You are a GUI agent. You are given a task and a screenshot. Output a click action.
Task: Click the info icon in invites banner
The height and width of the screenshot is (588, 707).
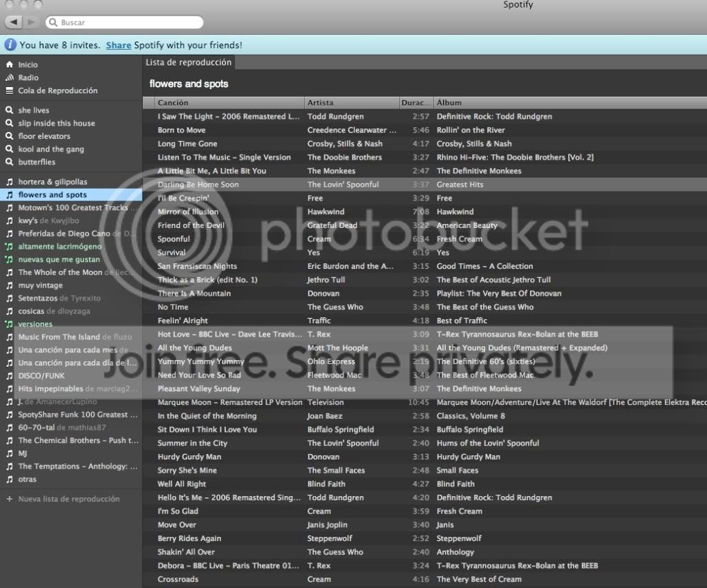(10, 45)
